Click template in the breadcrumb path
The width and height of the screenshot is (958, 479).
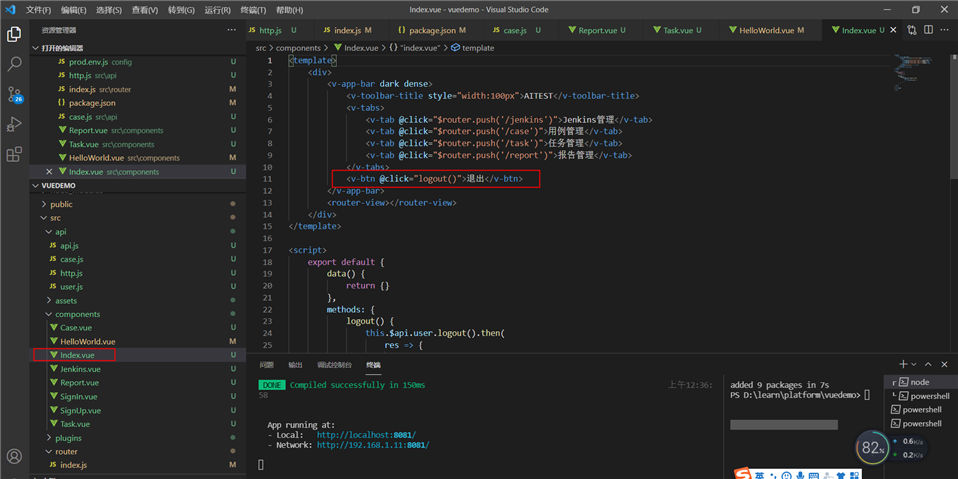point(473,48)
